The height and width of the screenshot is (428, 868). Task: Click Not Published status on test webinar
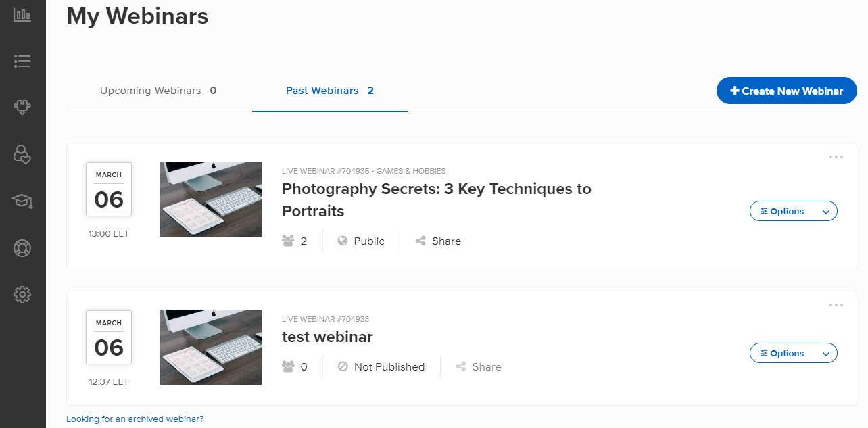pyautogui.click(x=381, y=367)
